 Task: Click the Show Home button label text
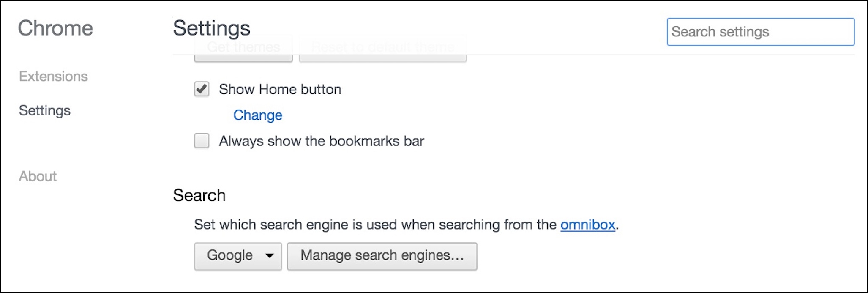coord(280,89)
